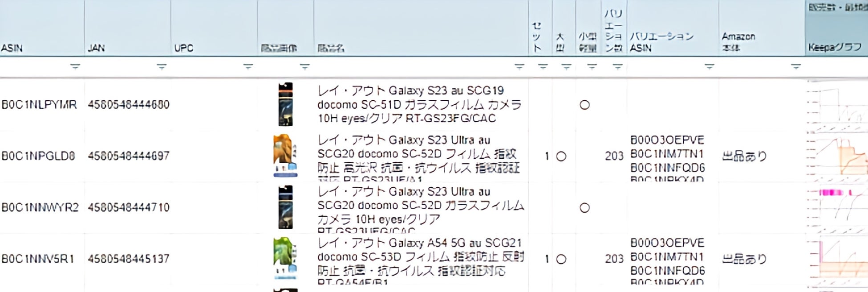Select JAN cell 4580548444680
Screen dimensions: 868x292
click(129, 105)
